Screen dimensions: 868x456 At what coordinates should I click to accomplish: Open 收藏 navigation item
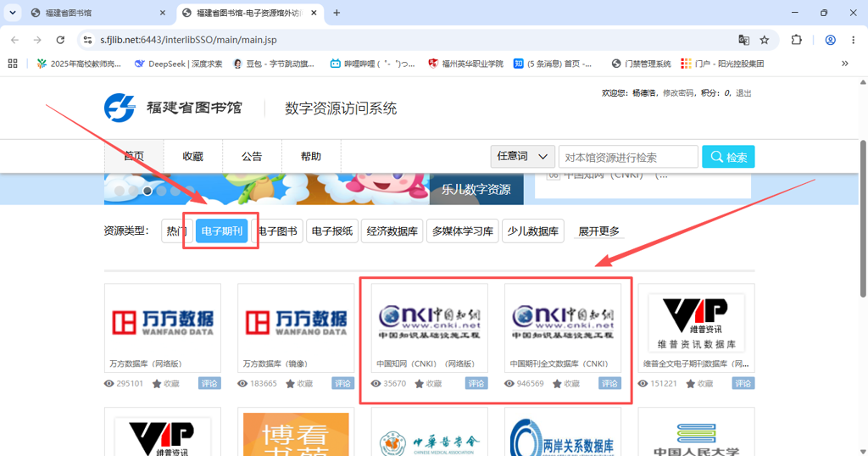pos(193,157)
